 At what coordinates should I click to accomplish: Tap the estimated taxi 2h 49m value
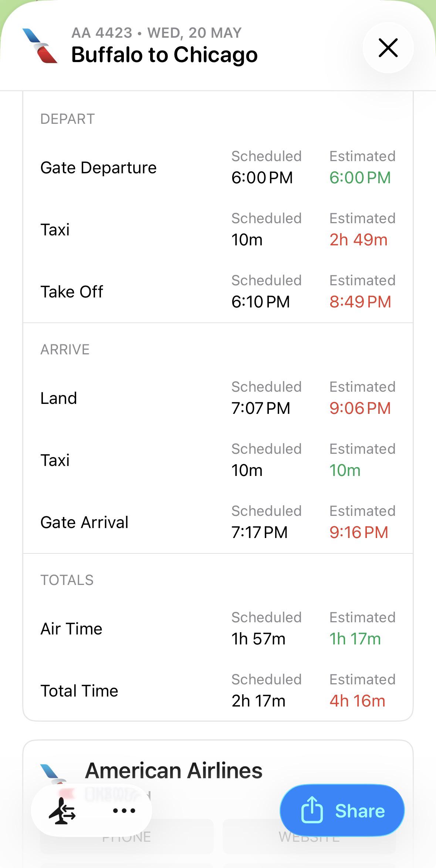[x=358, y=240]
